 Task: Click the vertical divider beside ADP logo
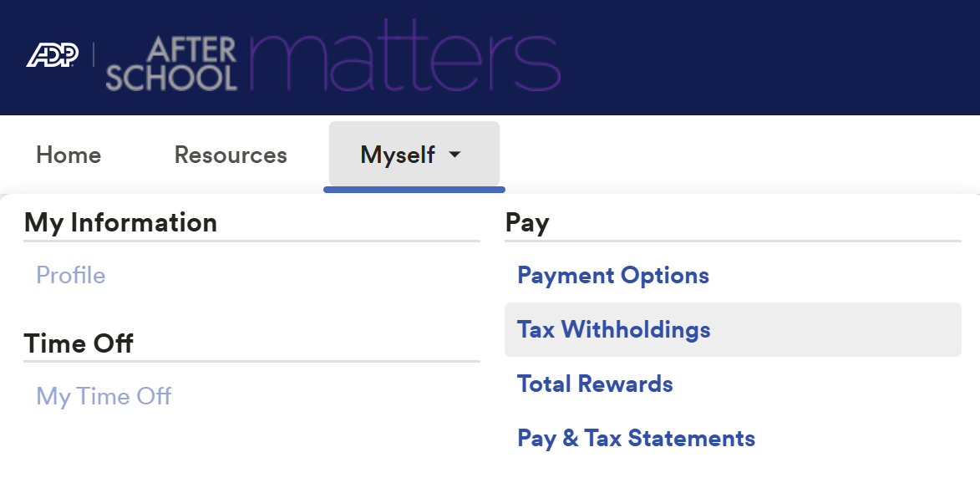pyautogui.click(x=93, y=56)
